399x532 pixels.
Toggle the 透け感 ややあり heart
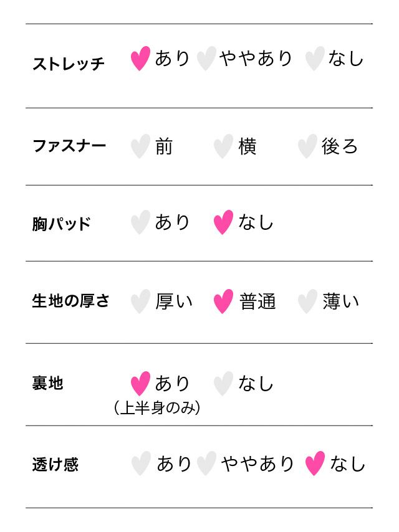tap(206, 464)
